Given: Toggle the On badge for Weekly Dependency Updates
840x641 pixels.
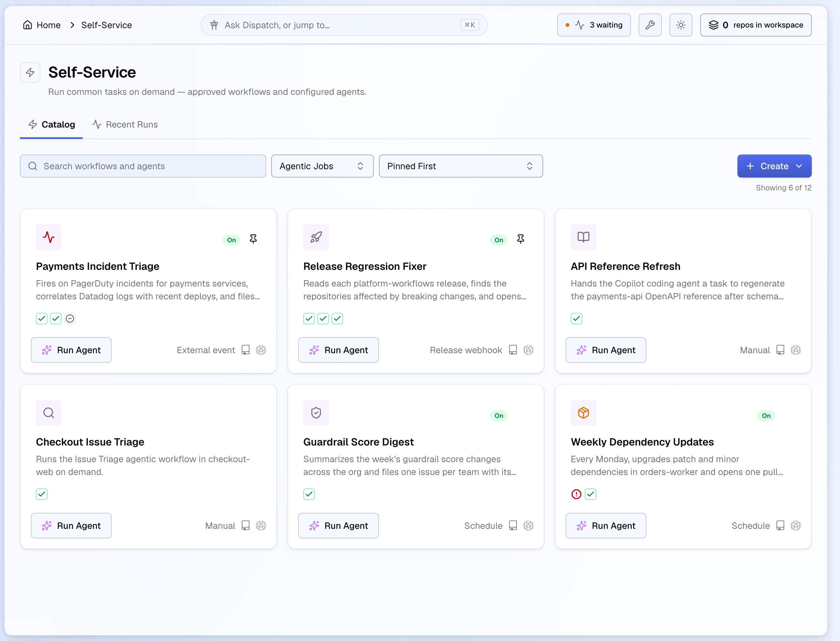Looking at the screenshot, I should [766, 415].
